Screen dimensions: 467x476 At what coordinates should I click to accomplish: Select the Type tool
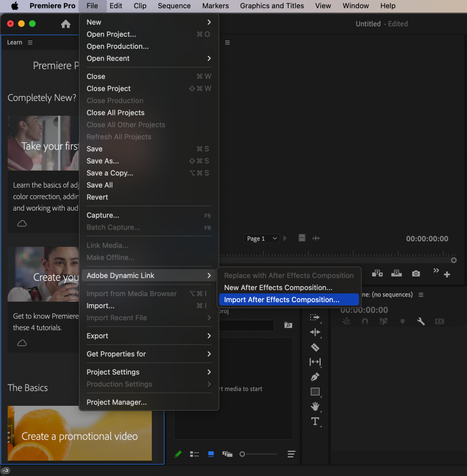(315, 421)
